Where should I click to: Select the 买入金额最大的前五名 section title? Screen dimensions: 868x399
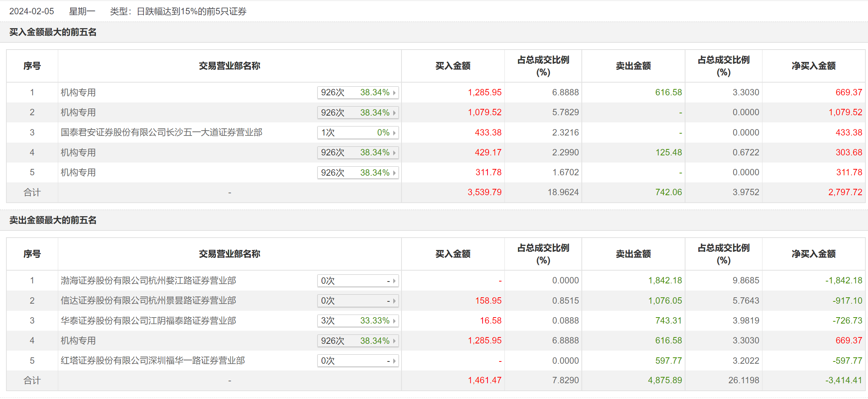[53, 32]
